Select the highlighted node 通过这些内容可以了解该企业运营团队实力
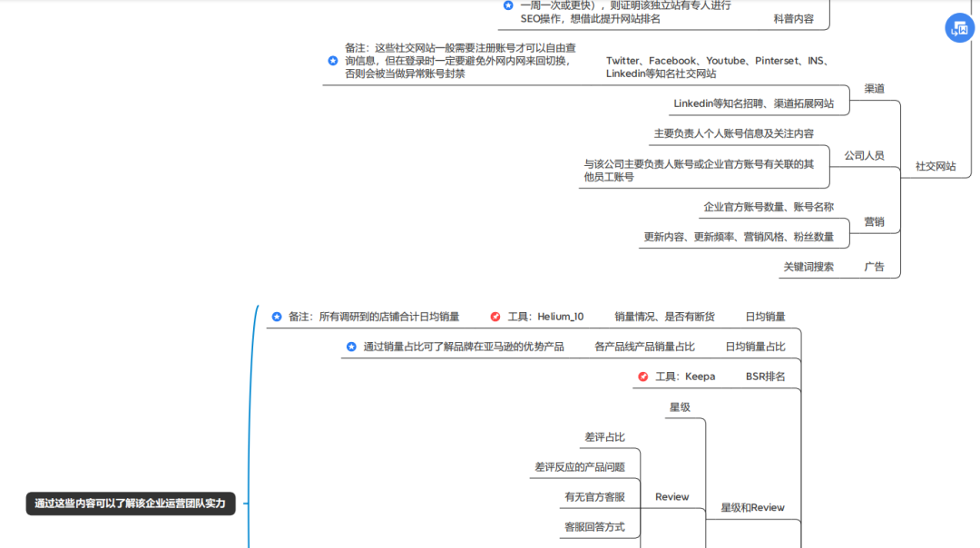 coord(131,504)
